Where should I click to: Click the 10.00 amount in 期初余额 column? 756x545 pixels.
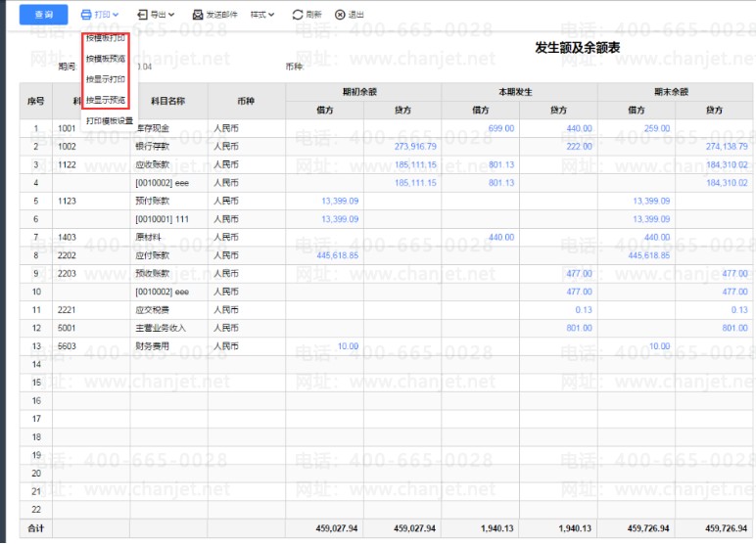(348, 346)
